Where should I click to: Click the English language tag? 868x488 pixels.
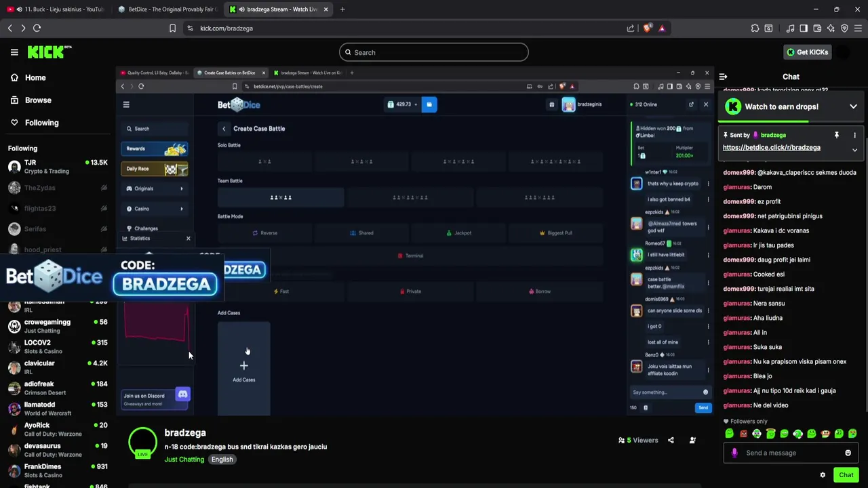coord(222,460)
